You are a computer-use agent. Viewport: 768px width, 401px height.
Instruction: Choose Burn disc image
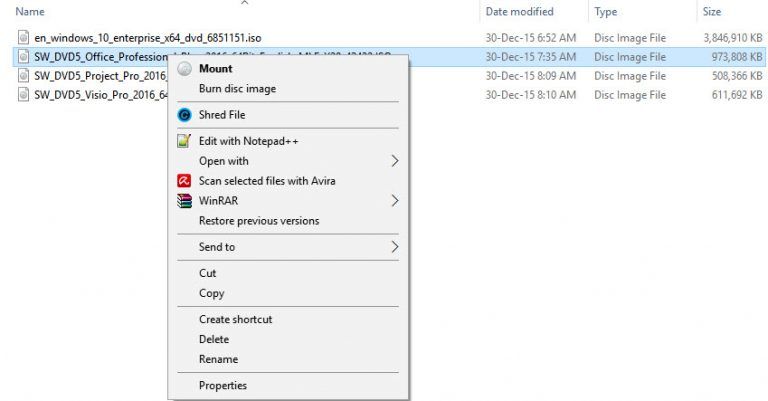(238, 89)
